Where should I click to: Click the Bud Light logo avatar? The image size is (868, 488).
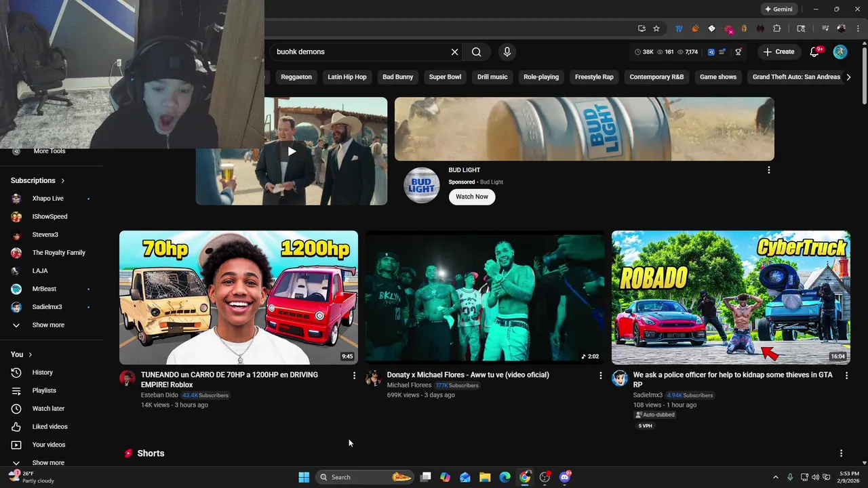[x=421, y=185]
